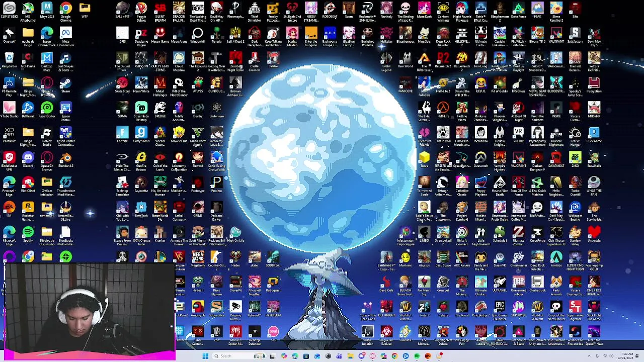The width and height of the screenshot is (644, 362).
Task: Open the Muse Dash icon
Action: [424, 11]
